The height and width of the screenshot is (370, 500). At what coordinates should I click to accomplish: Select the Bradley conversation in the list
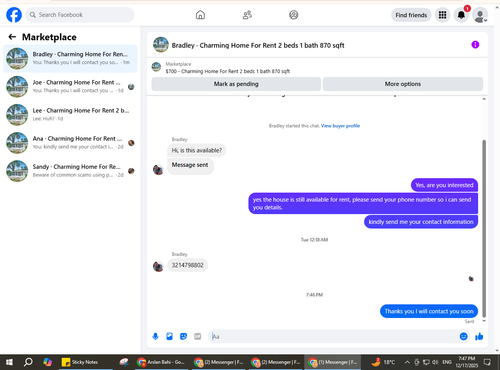70,58
